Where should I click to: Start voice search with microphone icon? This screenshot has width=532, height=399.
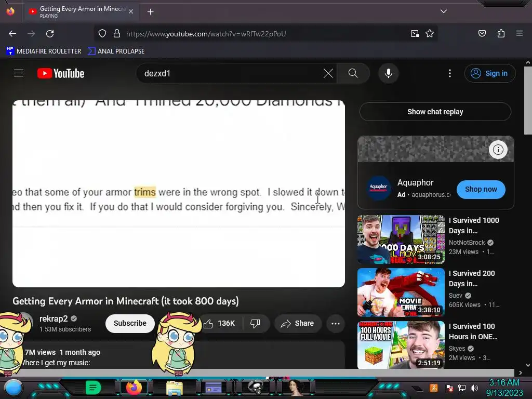(389, 73)
